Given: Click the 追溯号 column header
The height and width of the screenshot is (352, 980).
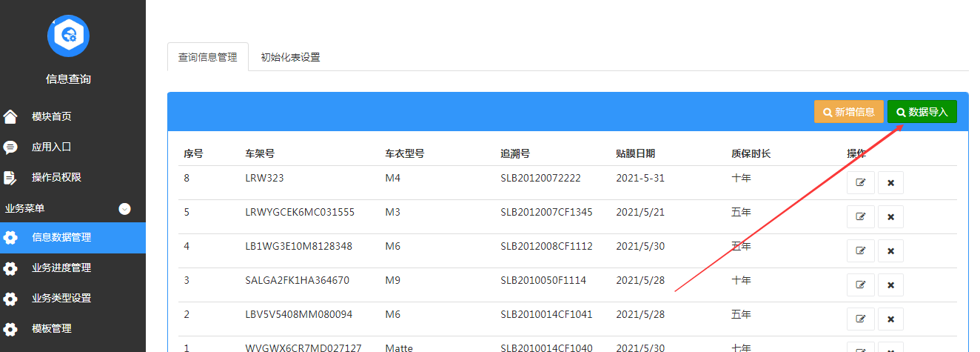Looking at the screenshot, I should pyautogui.click(x=515, y=154).
